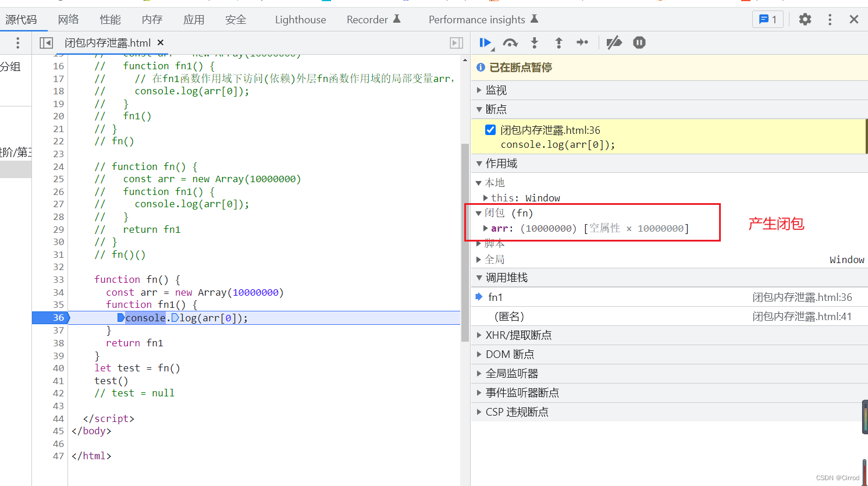Image resolution: width=868 pixels, height=486 pixels.
Task: Toggle the debugger sidebar panel icon
Action: [x=457, y=42]
